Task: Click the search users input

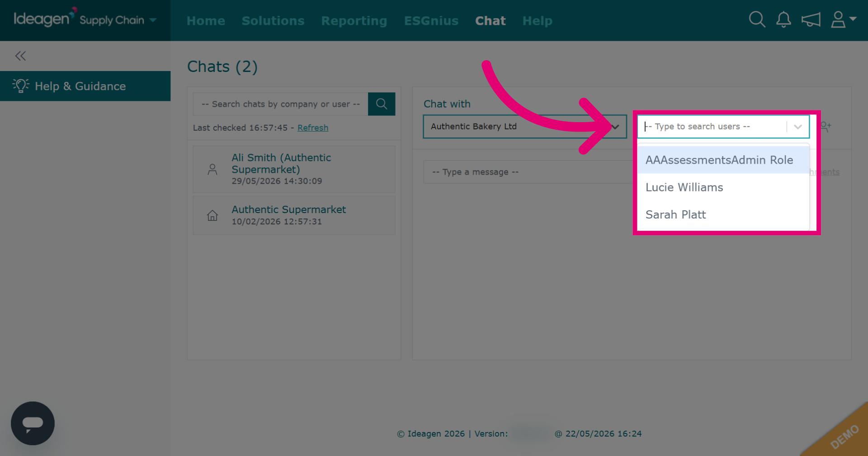Action: click(x=712, y=127)
